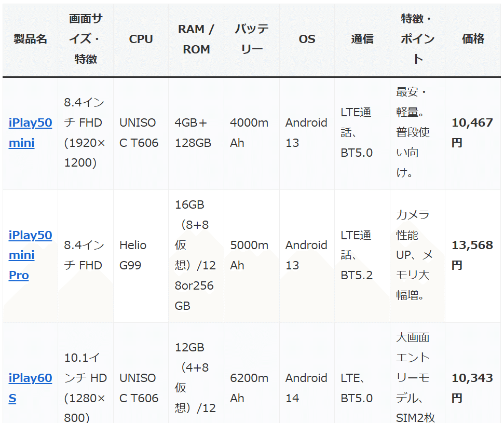Select the 通信 column header
The height and width of the screenshot is (423, 504).
pos(362,39)
